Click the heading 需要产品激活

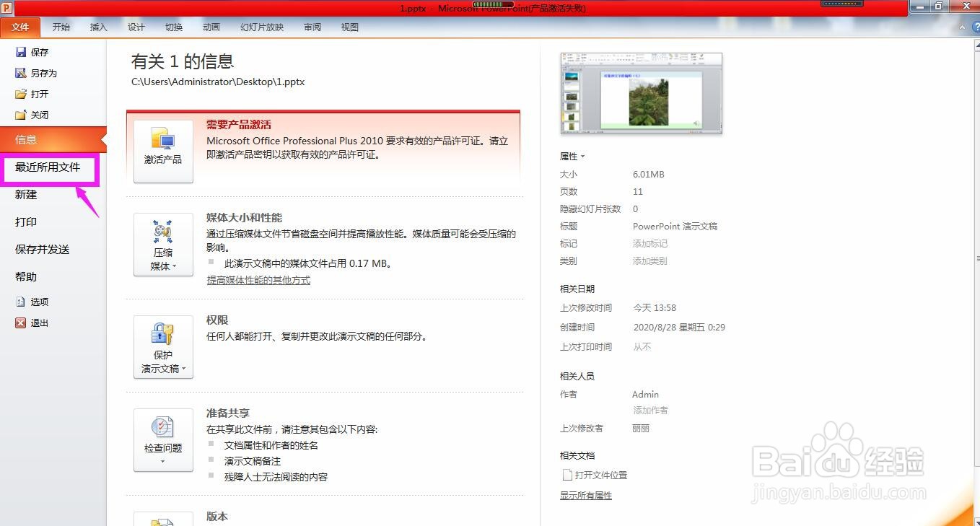pos(239,125)
